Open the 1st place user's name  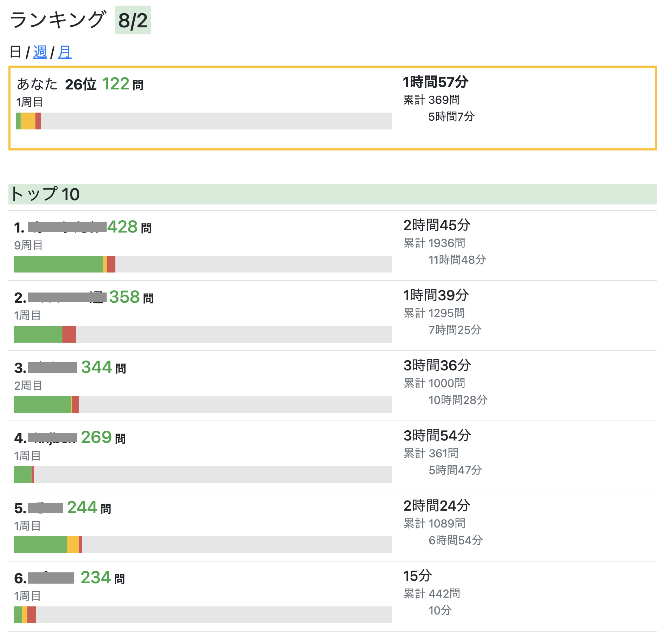[67, 227]
